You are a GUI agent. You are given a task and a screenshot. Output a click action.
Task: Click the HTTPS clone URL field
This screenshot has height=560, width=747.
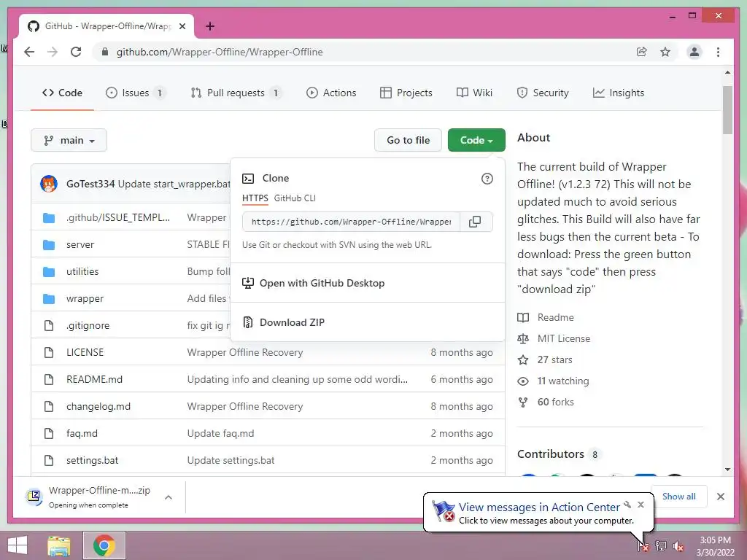tap(351, 222)
